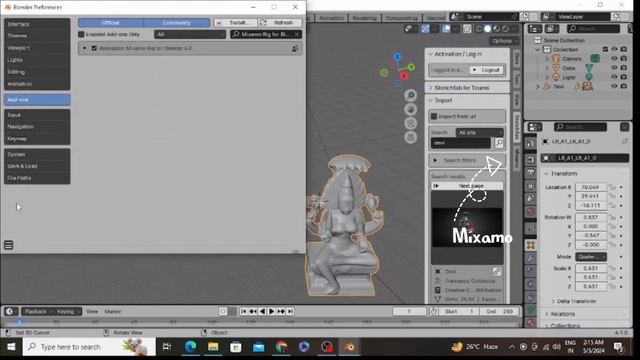Open File Paths section in Preferences

click(x=37, y=178)
